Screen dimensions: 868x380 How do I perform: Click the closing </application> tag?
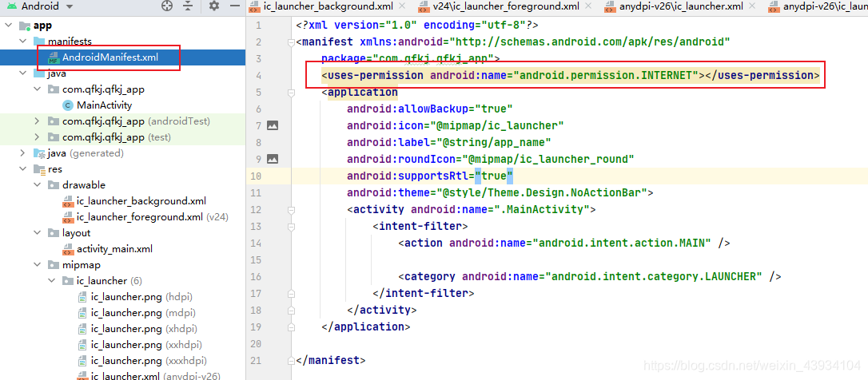tap(365, 327)
